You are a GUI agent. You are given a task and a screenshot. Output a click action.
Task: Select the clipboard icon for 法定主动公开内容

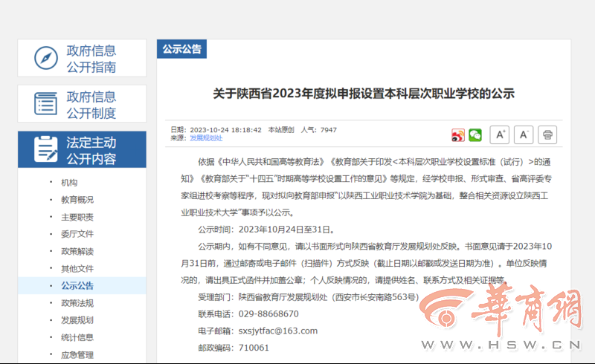(46, 149)
